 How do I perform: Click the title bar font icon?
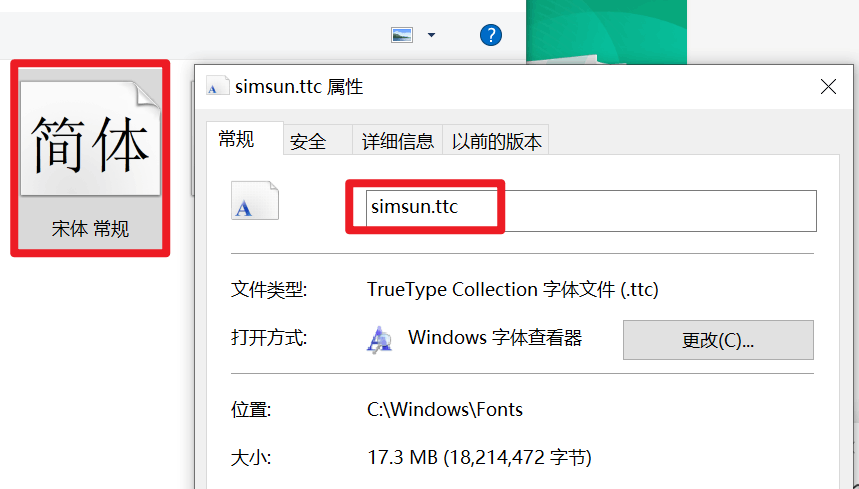click(x=217, y=87)
